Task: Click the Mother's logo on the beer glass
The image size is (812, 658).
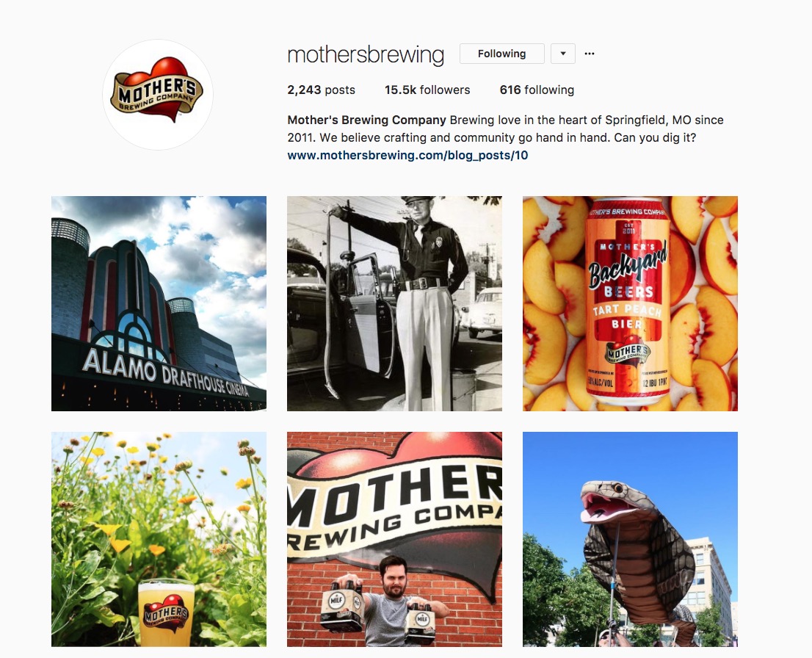Action: coord(166,613)
